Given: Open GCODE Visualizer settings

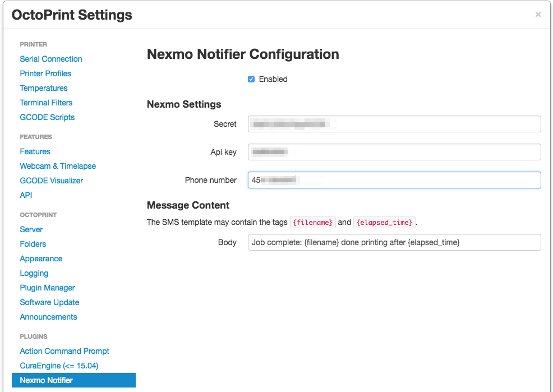Looking at the screenshot, I should point(52,181).
